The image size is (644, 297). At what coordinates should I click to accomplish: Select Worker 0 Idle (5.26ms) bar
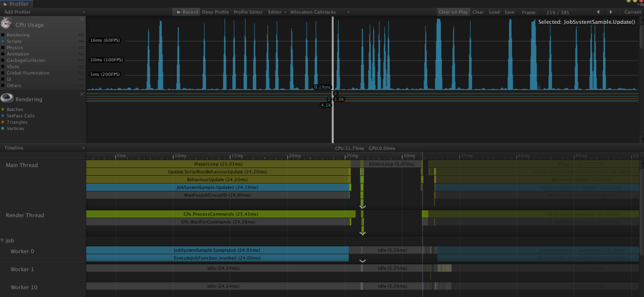(392, 250)
